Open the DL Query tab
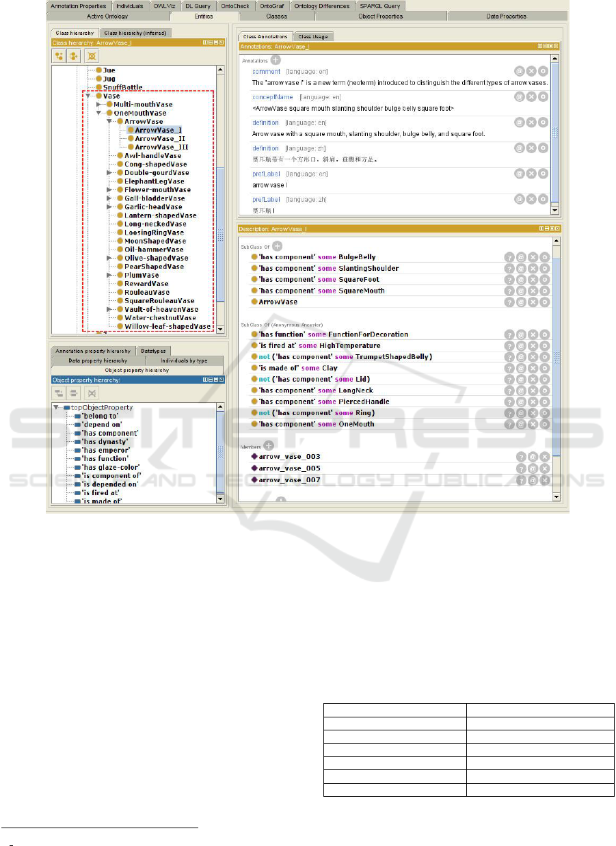 198,6
